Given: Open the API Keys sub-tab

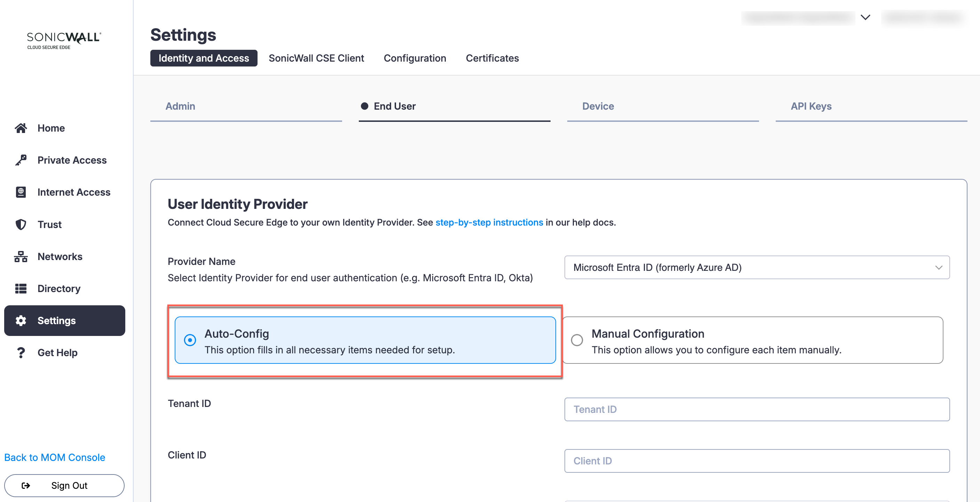Looking at the screenshot, I should click(x=811, y=106).
